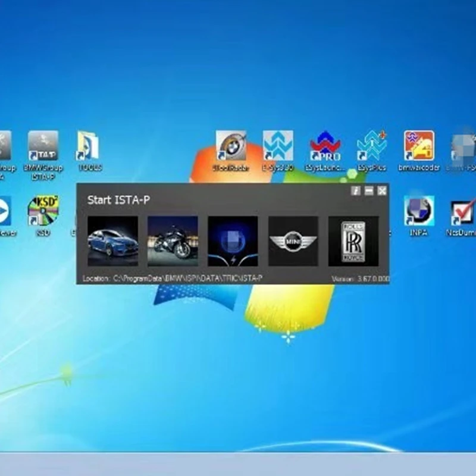Launch the E-Sys shortcut with the light-blue arrows
The height and width of the screenshot is (476, 476).
278,151
